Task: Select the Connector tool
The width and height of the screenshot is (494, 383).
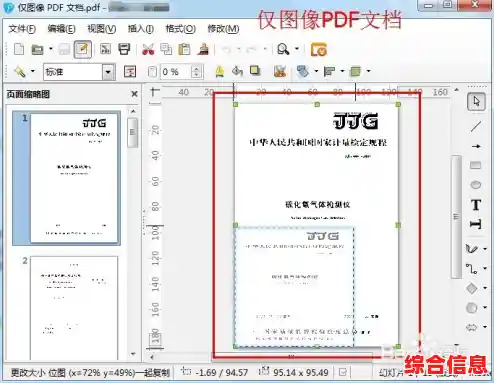Action: [x=471, y=268]
